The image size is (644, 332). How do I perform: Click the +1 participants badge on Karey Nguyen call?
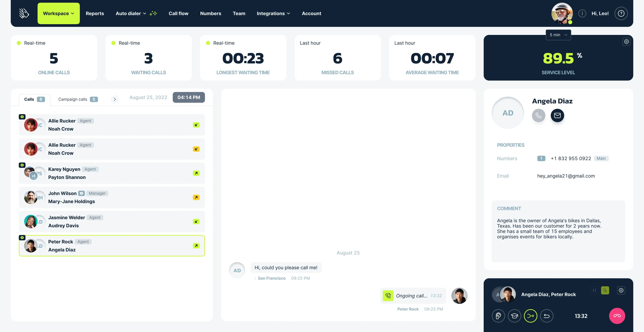click(x=34, y=176)
